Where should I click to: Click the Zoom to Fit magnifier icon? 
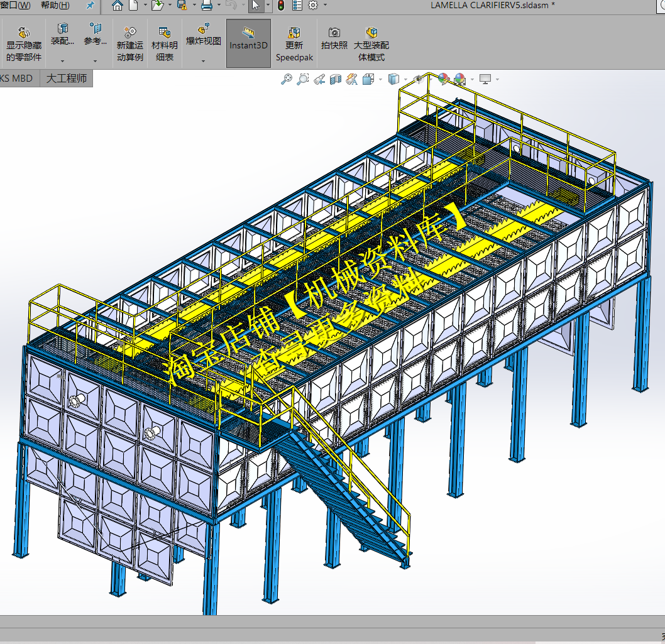tap(287, 79)
